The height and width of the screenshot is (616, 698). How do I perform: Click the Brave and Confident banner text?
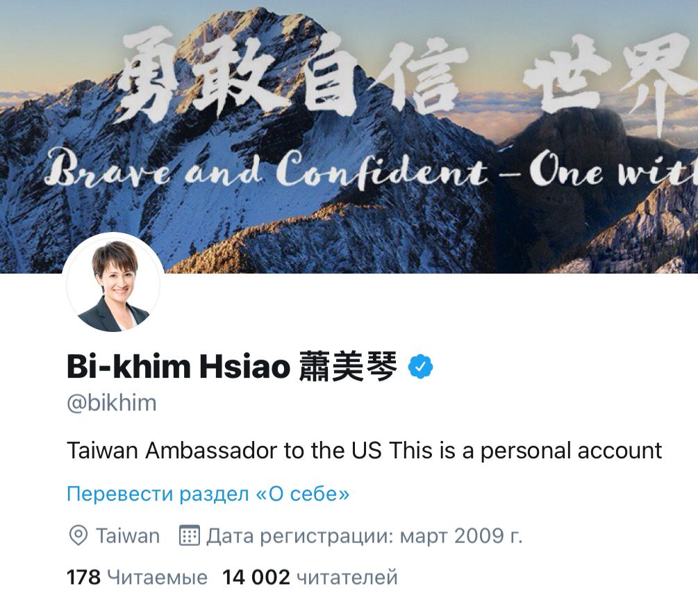click(266, 170)
